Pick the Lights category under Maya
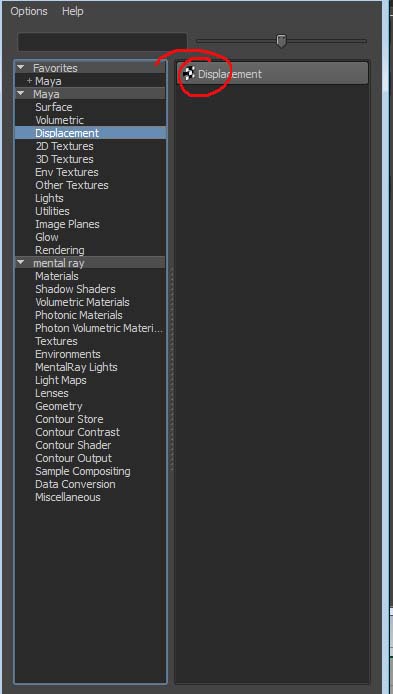The image size is (393, 694). pos(49,198)
